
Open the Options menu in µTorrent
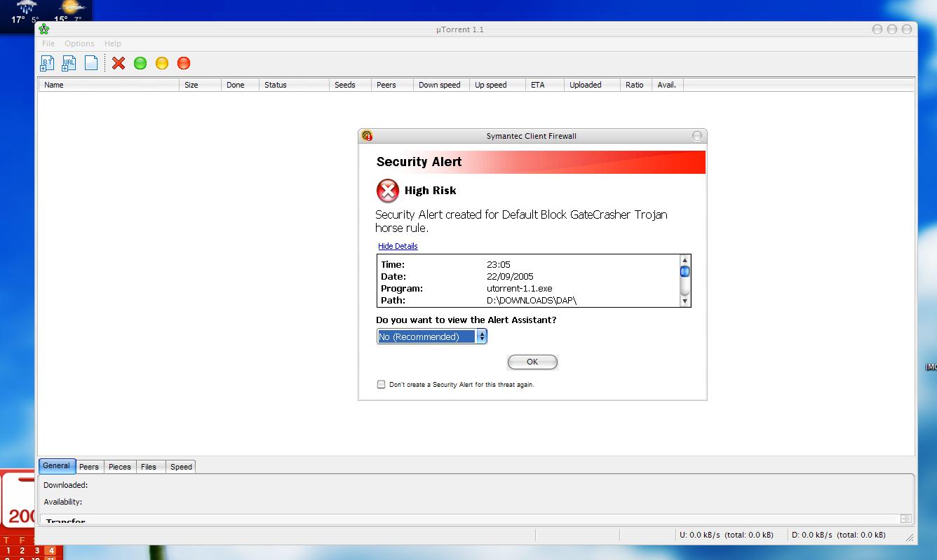pyautogui.click(x=79, y=43)
